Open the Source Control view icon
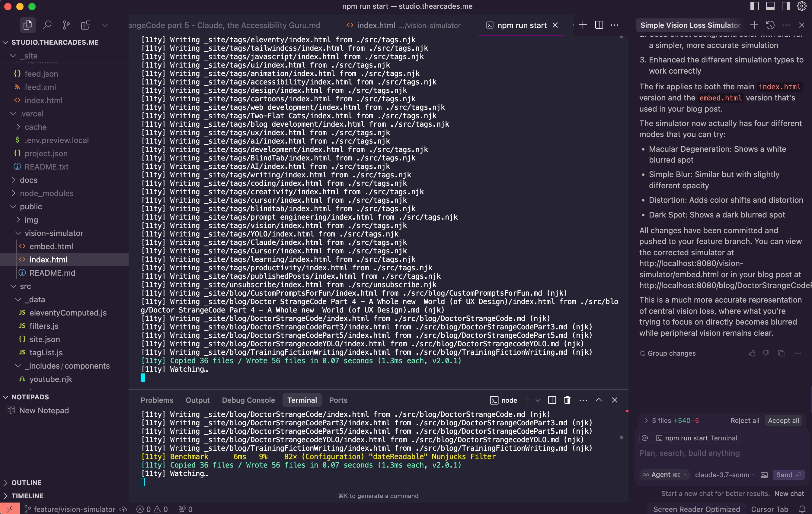The height and width of the screenshot is (514, 812). click(x=66, y=25)
